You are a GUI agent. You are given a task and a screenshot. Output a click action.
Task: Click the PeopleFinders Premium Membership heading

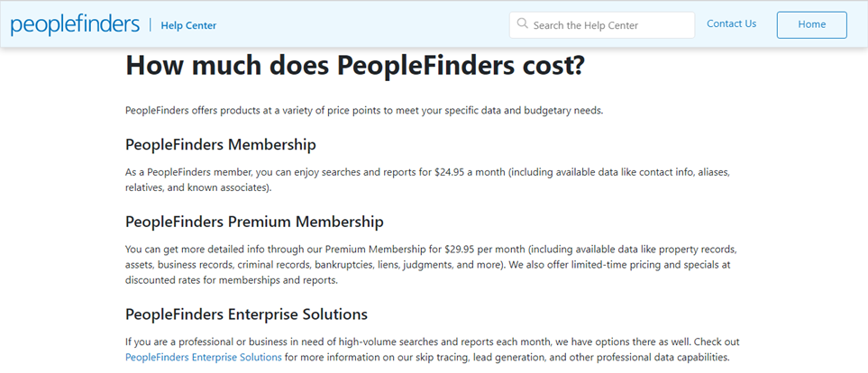255,222
